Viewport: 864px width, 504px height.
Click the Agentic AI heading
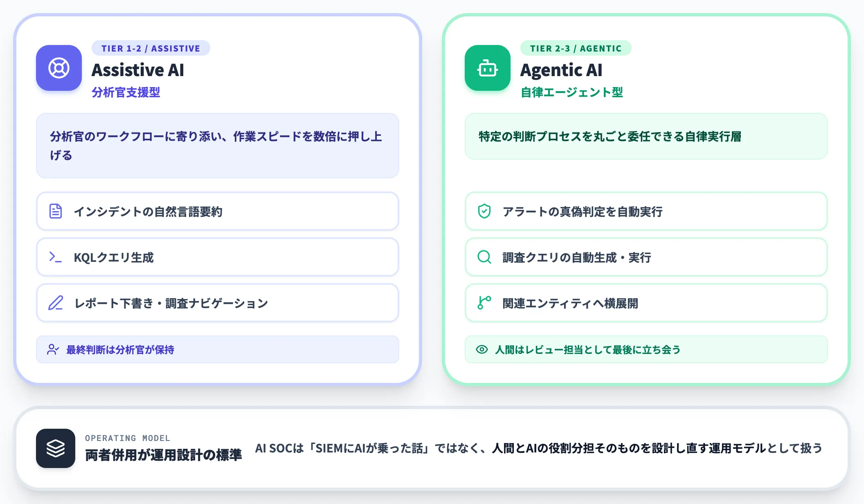coord(561,70)
